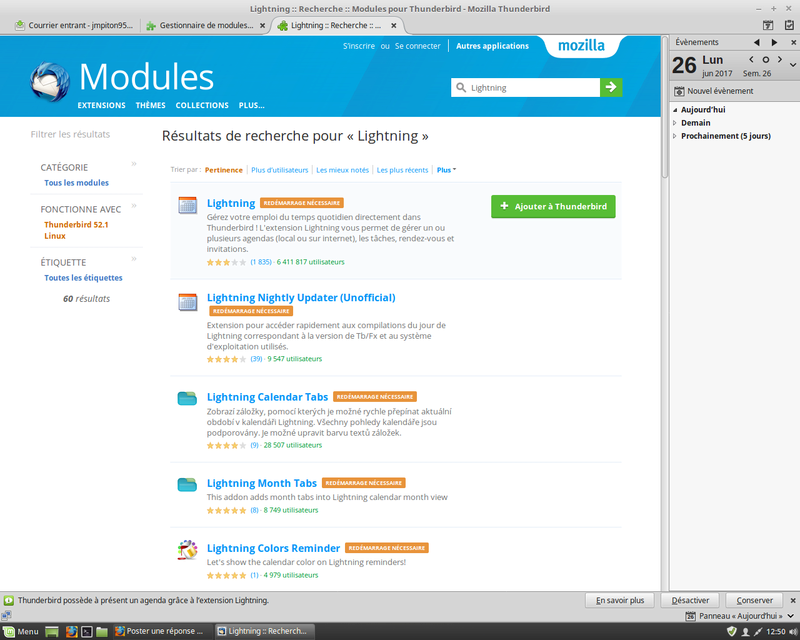Click the Lightning Colors Reminder icon
The image size is (800, 640).
187,550
